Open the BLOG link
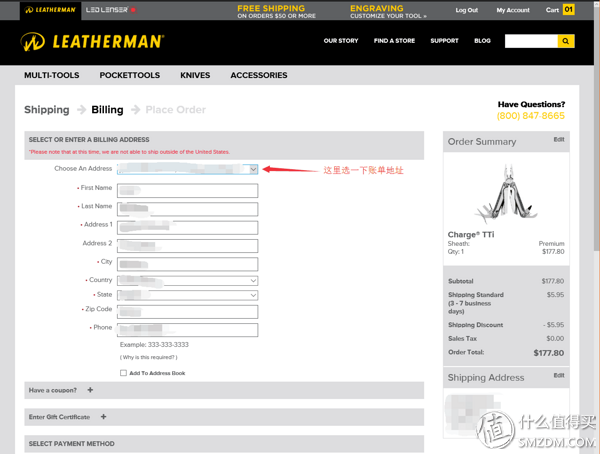This screenshot has width=600, height=454. (x=482, y=41)
